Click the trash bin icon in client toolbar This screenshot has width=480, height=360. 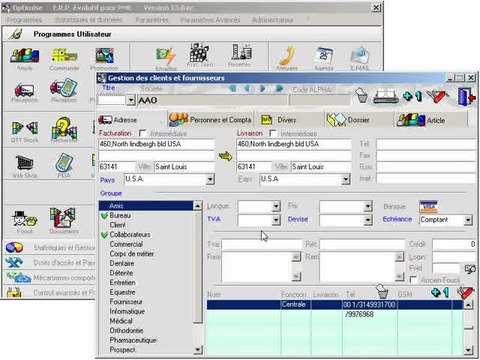(361, 96)
